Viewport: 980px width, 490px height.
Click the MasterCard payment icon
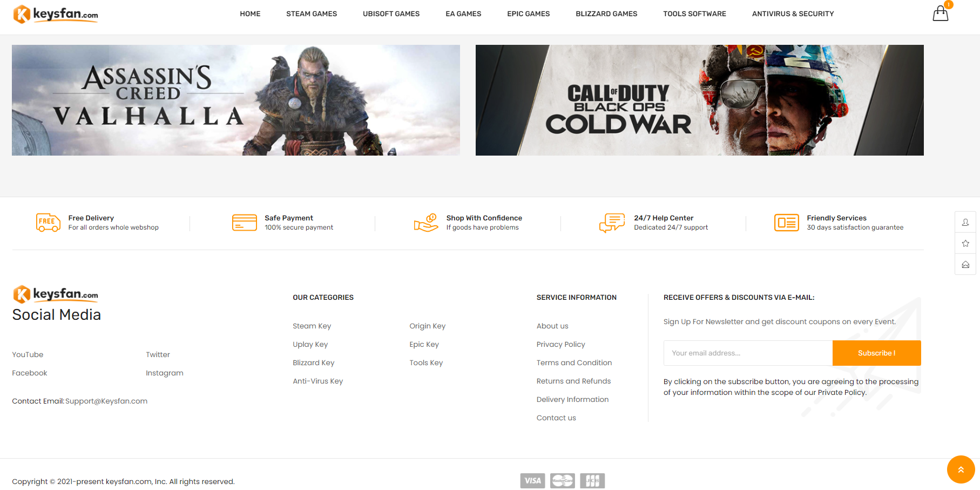click(563, 481)
